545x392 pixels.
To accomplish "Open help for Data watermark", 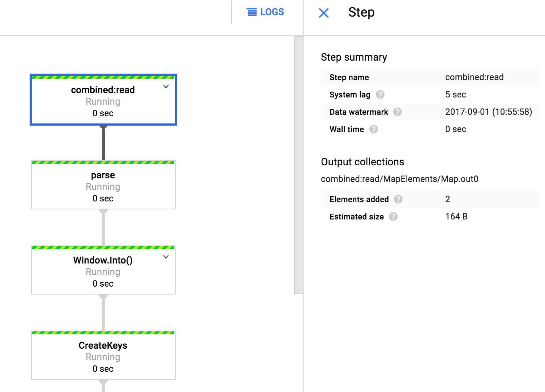I will pos(398,112).
